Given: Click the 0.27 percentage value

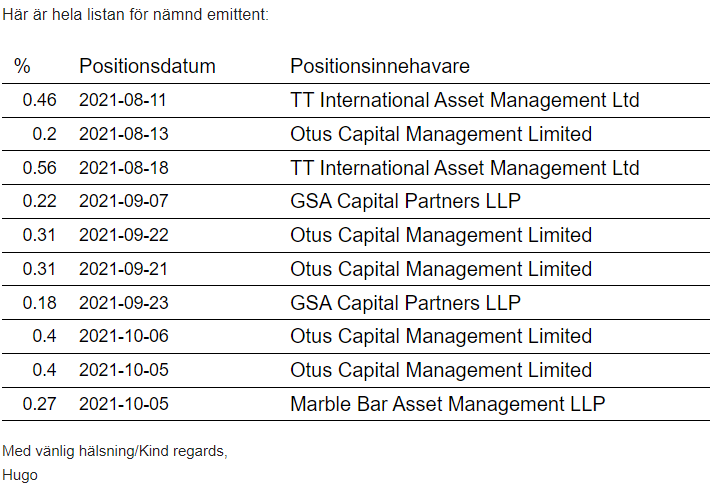Looking at the screenshot, I should 39,404.
